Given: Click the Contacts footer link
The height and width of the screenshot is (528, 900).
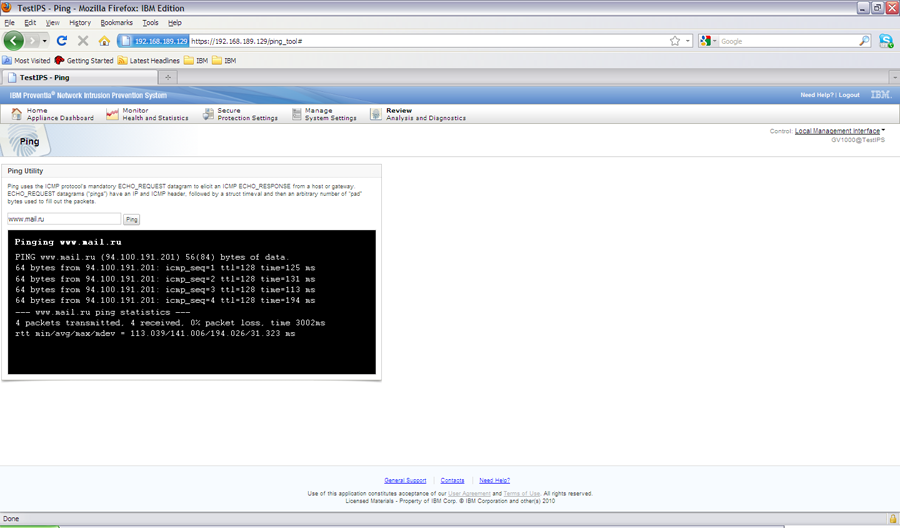Looking at the screenshot, I should coord(452,480).
